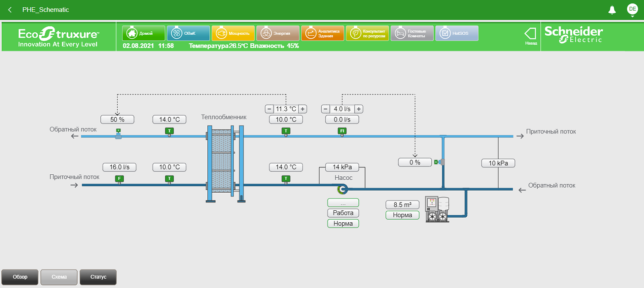Click the 4.0 l/s setpoint field

click(342, 109)
